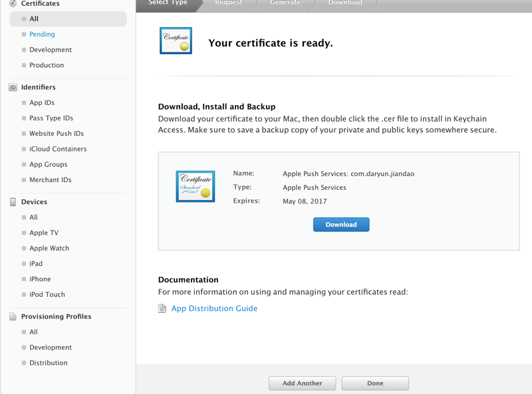Open the App Distribution Guide link
Screen dimensions: 532x394
(214, 309)
